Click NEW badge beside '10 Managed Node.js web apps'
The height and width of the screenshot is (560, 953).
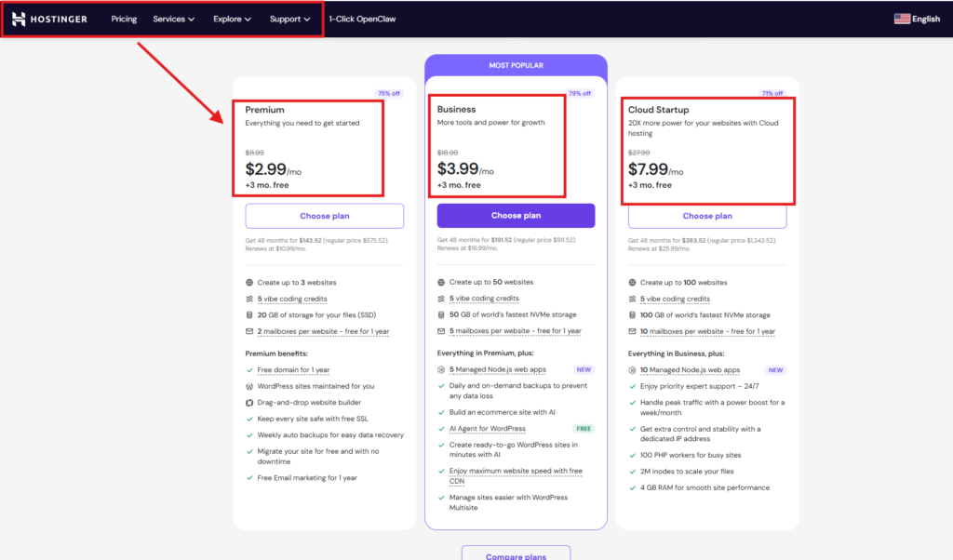click(775, 370)
